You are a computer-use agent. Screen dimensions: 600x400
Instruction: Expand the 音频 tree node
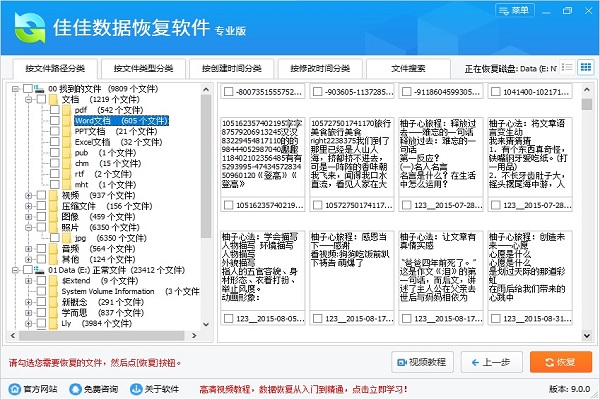pos(29,249)
